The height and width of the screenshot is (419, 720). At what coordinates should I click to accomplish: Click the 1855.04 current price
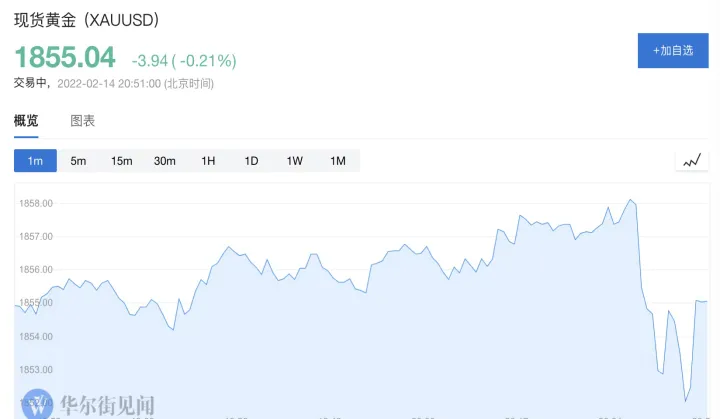click(x=65, y=57)
